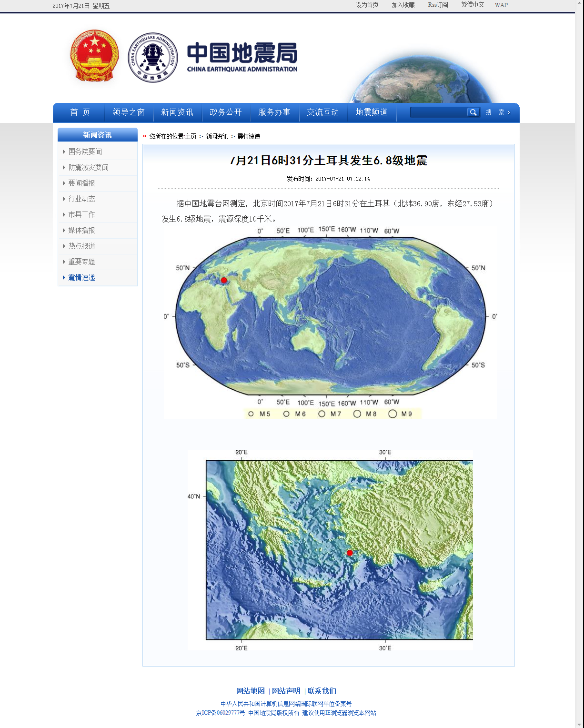Click the red epicenter dot on the regional map

(350, 553)
